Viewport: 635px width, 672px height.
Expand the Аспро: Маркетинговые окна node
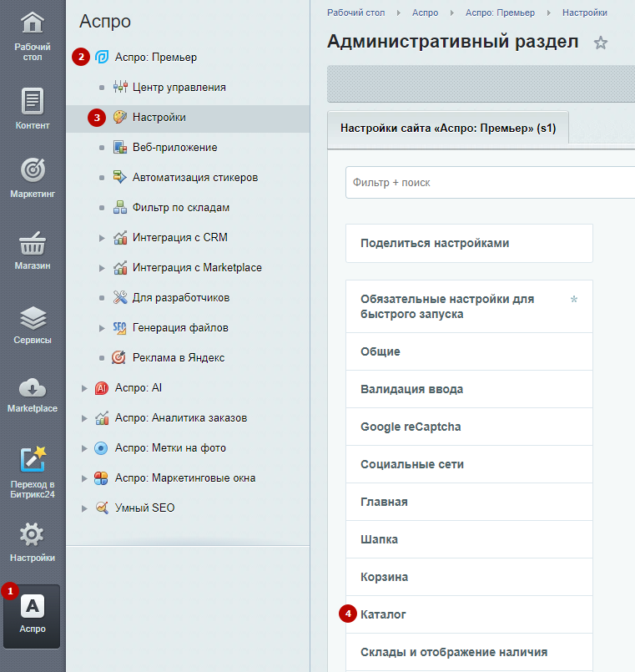84,478
